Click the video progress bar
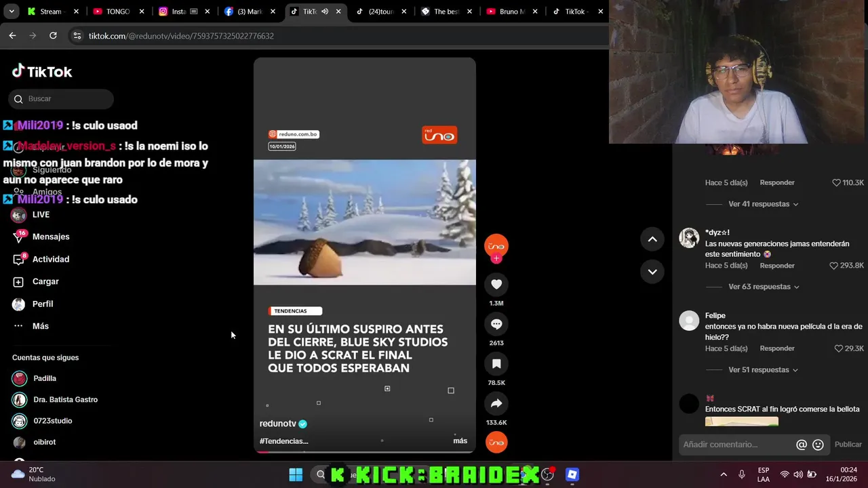868x488 pixels. [365, 451]
